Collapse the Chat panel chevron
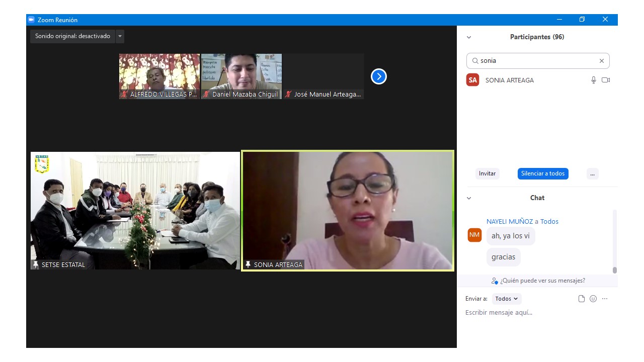Viewport: 644px width, 362px height. click(x=469, y=198)
